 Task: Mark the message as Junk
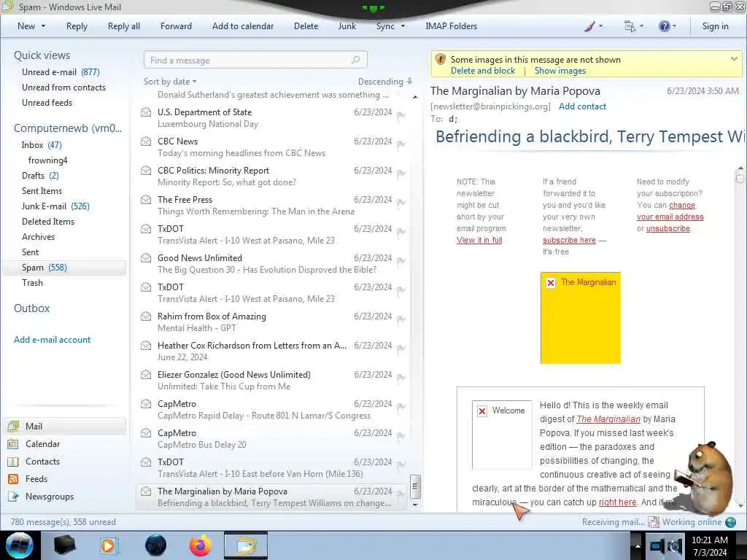click(347, 26)
